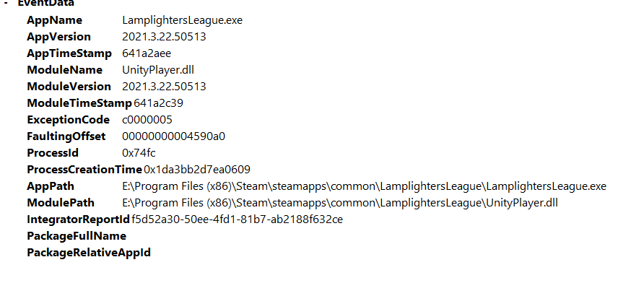Select the AppVersion value 2021.3.22.50513
The width and height of the screenshot is (644, 296).
(164, 37)
